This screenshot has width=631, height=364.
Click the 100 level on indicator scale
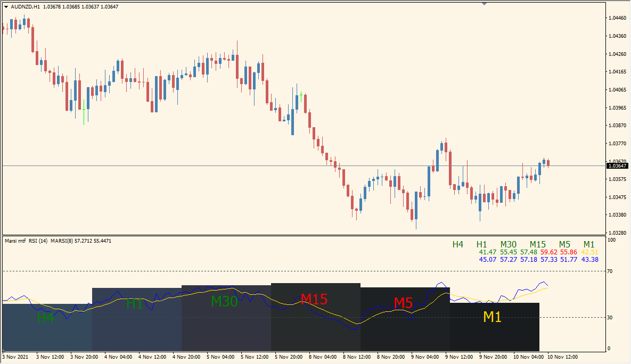coord(612,240)
